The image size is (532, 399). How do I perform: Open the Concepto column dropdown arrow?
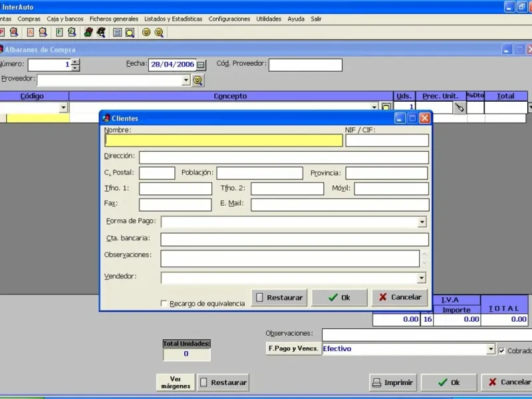point(374,107)
